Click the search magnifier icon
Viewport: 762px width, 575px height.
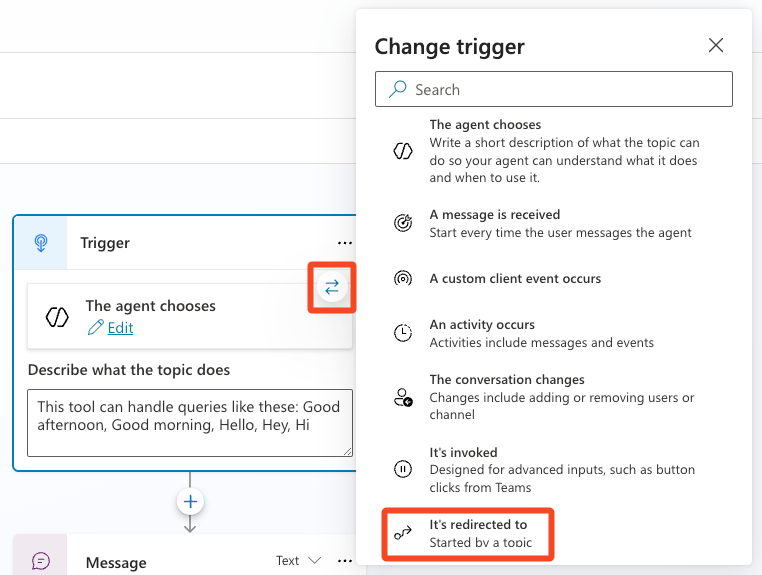(x=398, y=89)
